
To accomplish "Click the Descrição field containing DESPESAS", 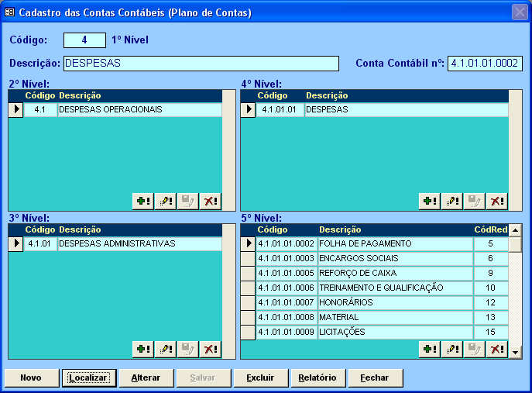I will coord(201,64).
